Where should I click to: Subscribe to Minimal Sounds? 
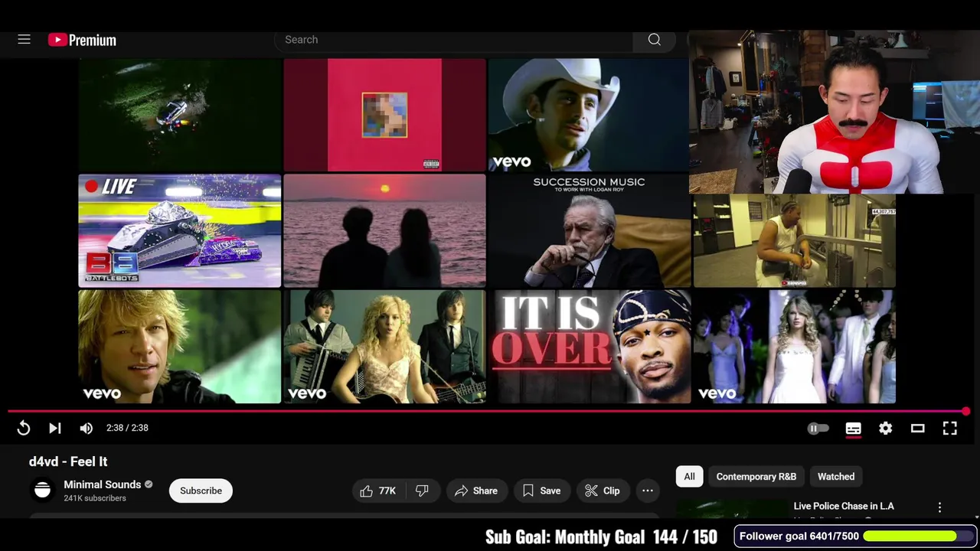pos(201,491)
